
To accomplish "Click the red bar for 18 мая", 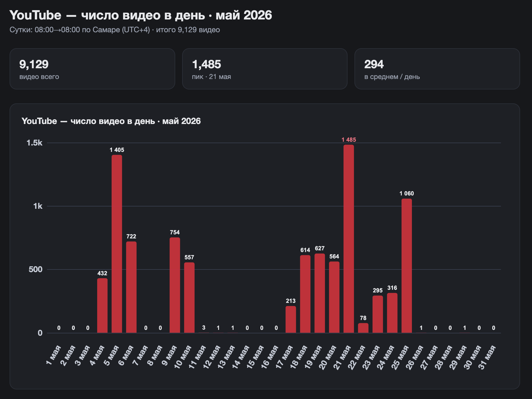I will tap(305, 294).
